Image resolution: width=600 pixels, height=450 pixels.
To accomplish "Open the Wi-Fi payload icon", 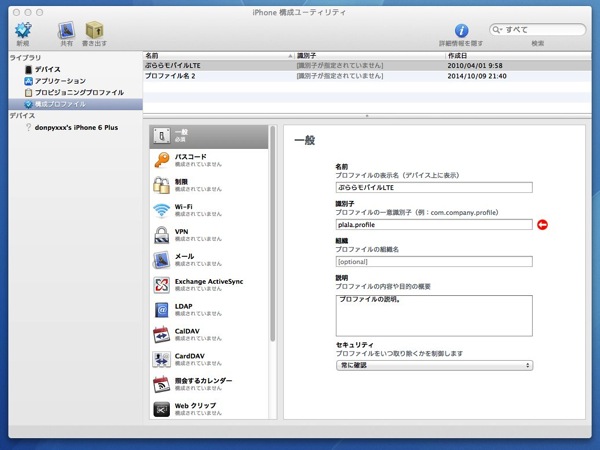I will click(x=162, y=210).
